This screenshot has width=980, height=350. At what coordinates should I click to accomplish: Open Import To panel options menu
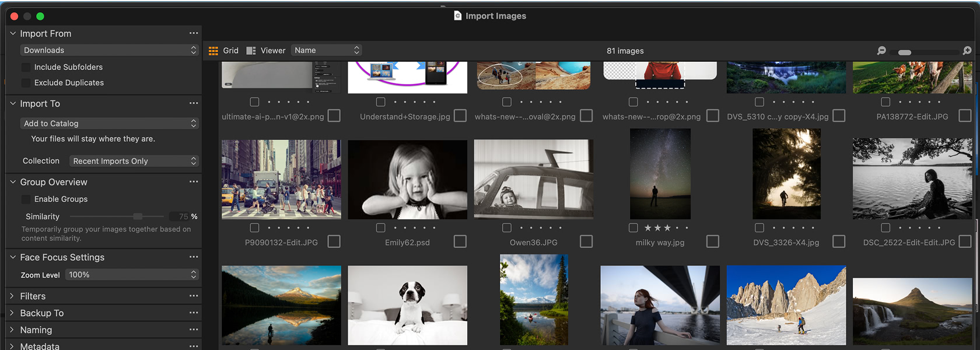(x=194, y=103)
